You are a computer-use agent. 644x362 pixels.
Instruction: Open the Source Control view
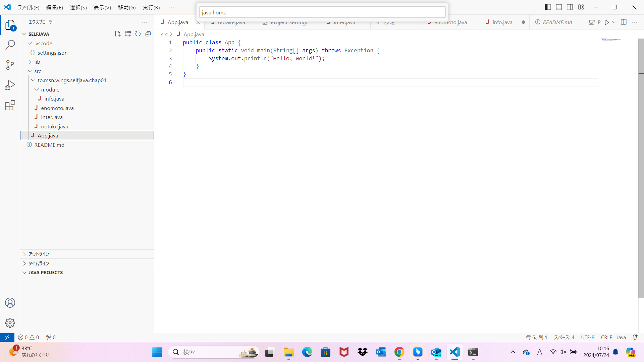[x=10, y=65]
